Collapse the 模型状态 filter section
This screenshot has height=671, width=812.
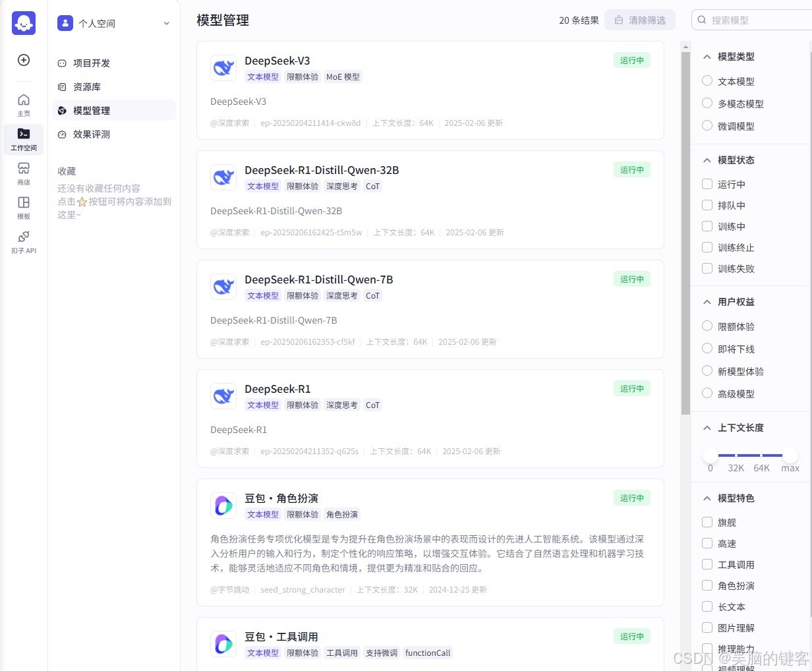pyautogui.click(x=707, y=160)
